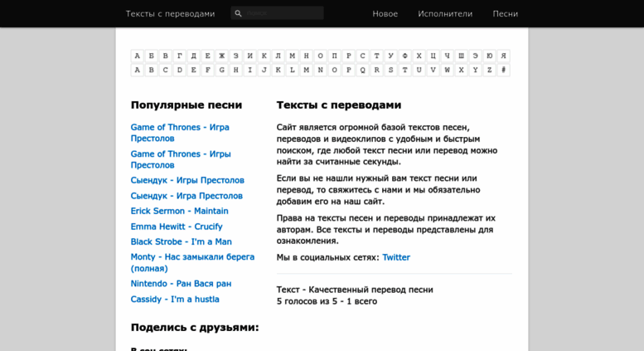Open Сыендук - Игра Престолов song
The height and width of the screenshot is (351, 644).
pos(186,196)
